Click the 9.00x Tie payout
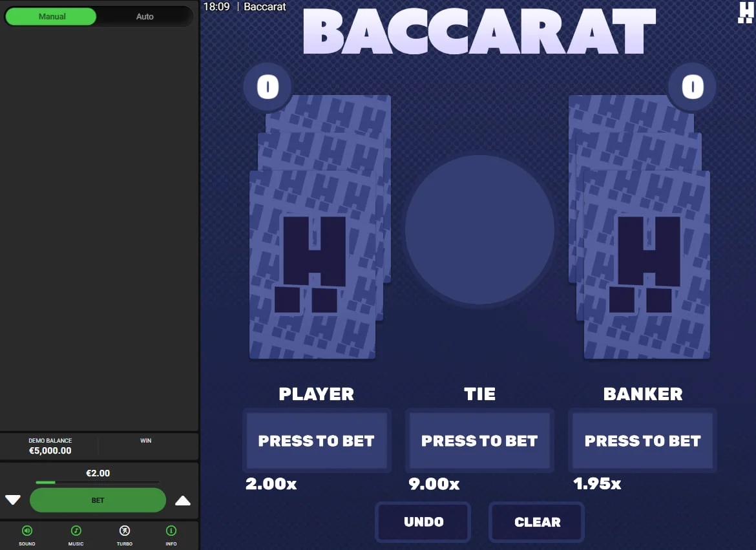 (434, 483)
